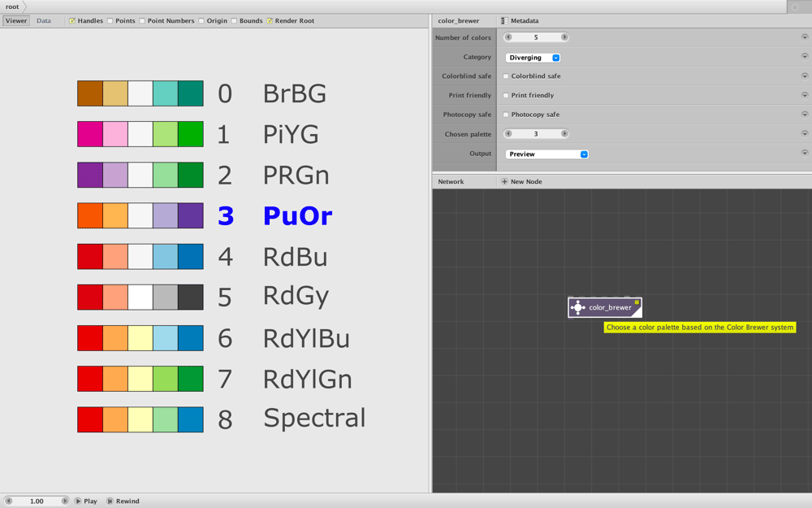Switch to the Data tab
812x508 pixels.
pos(44,21)
